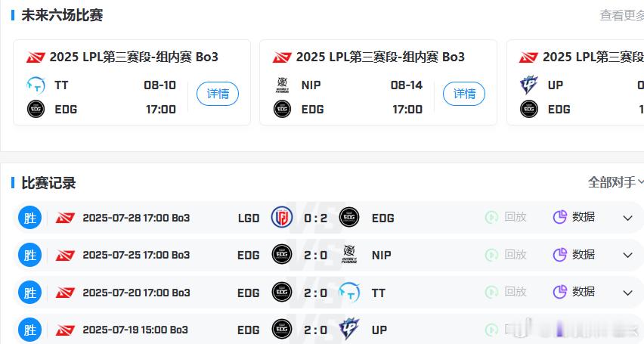Expand the EDG vs TT match row chevron
Viewport: 644px width, 344px height.
627,293
